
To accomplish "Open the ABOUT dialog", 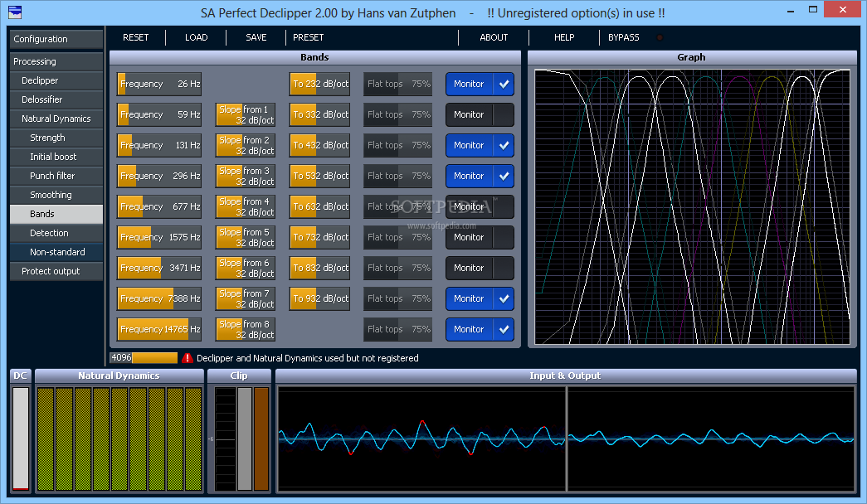I will point(494,37).
